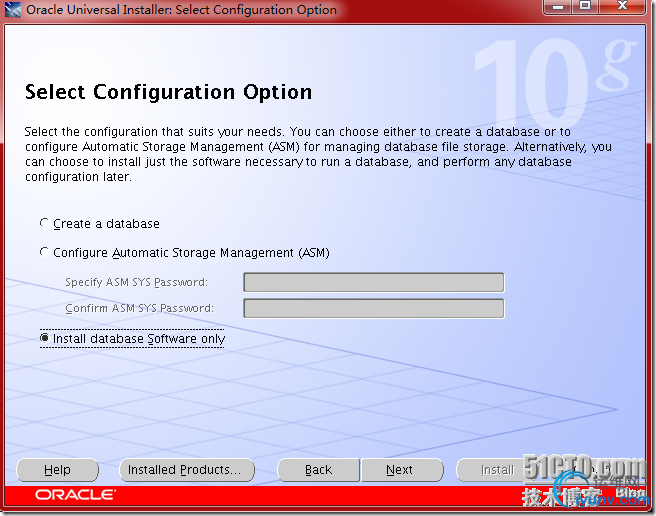Minimize the installer window

coord(559,7)
